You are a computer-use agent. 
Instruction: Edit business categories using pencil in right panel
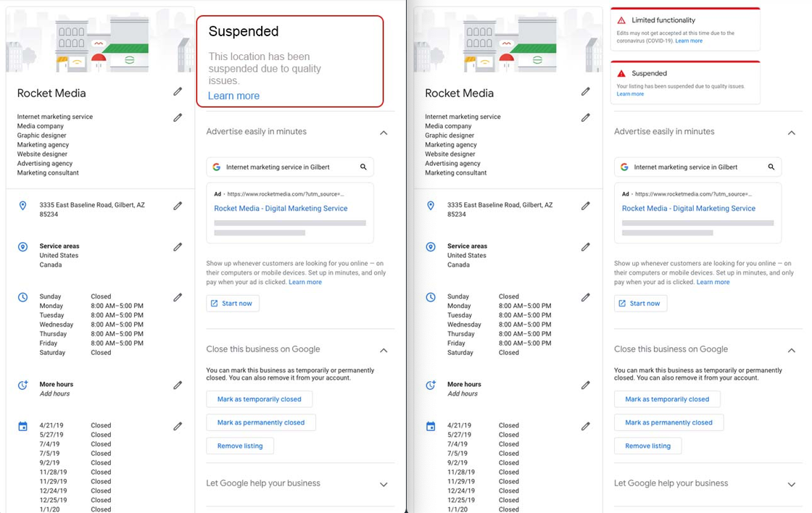585,117
